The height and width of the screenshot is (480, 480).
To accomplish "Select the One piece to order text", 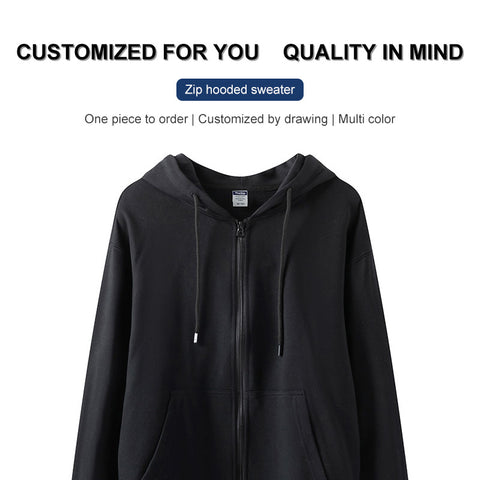I will (136, 119).
